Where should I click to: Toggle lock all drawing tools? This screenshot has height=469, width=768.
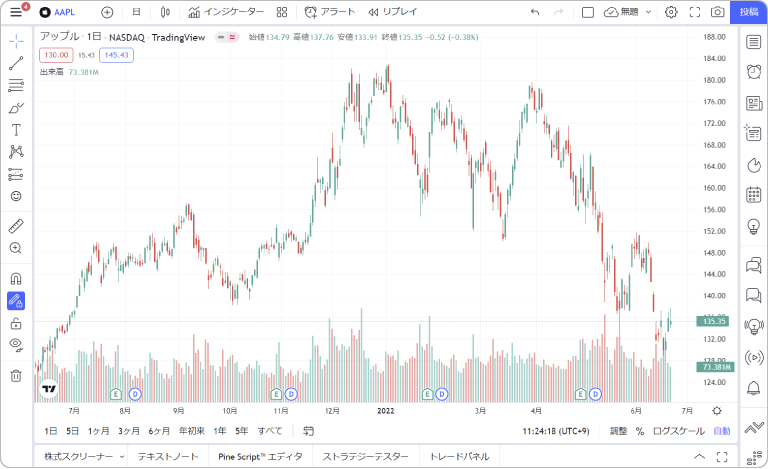point(16,324)
